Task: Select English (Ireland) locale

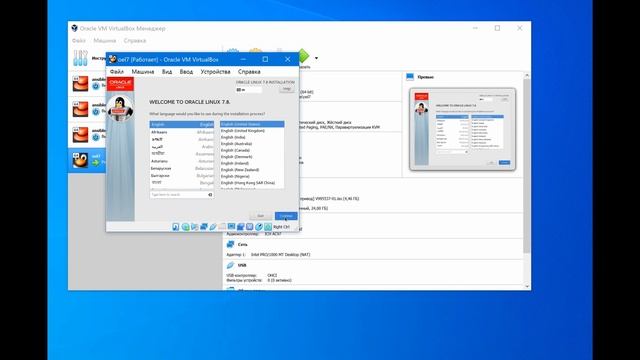Action: [252, 163]
